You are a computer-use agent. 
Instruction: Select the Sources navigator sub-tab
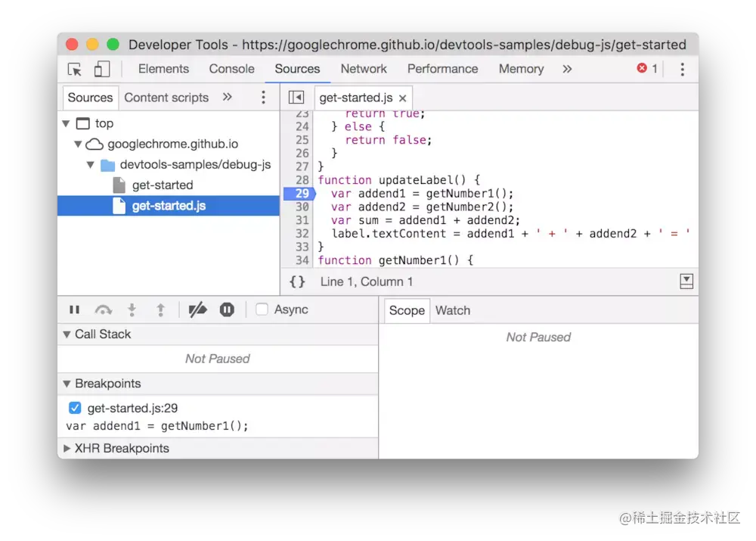coord(90,98)
